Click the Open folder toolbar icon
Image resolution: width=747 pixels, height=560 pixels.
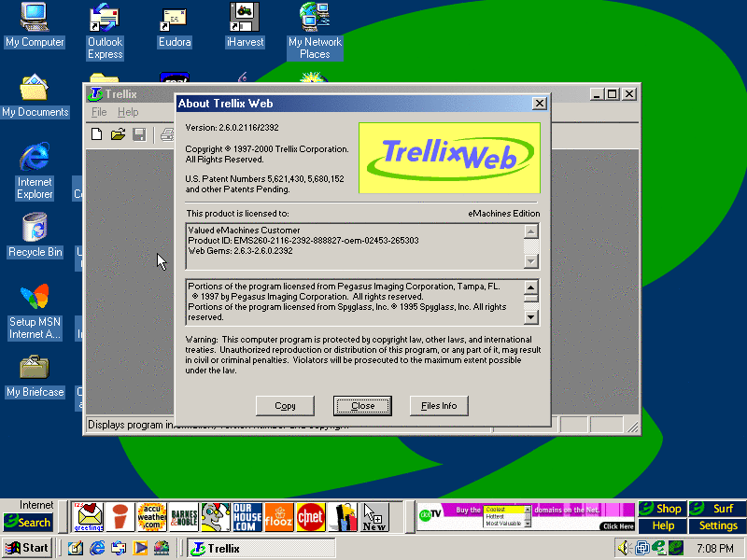click(x=118, y=135)
